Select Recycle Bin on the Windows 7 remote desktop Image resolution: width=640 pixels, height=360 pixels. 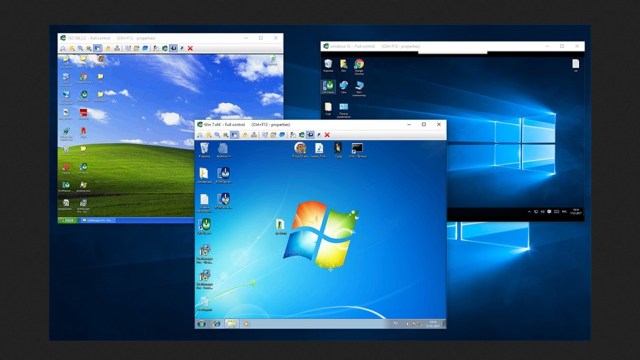tap(204, 150)
